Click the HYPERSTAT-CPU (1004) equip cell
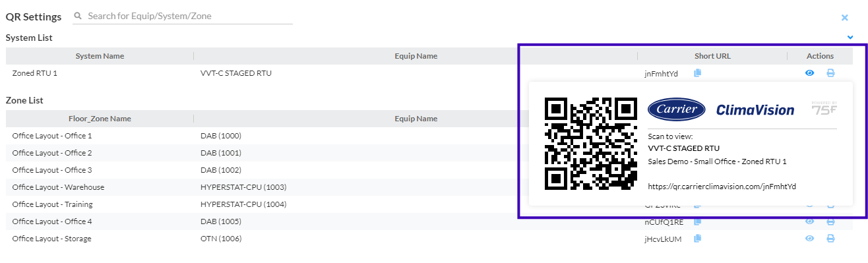Screen dimensions: 868x263 [x=243, y=204]
